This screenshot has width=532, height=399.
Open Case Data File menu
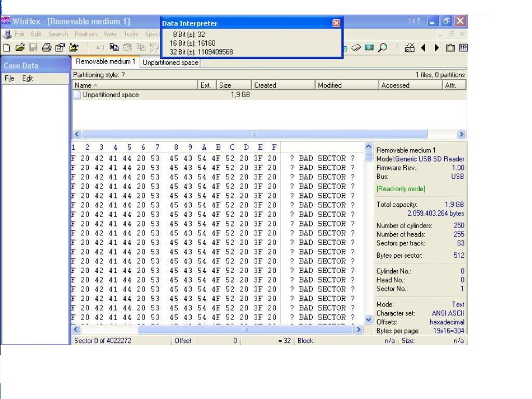tap(9, 78)
